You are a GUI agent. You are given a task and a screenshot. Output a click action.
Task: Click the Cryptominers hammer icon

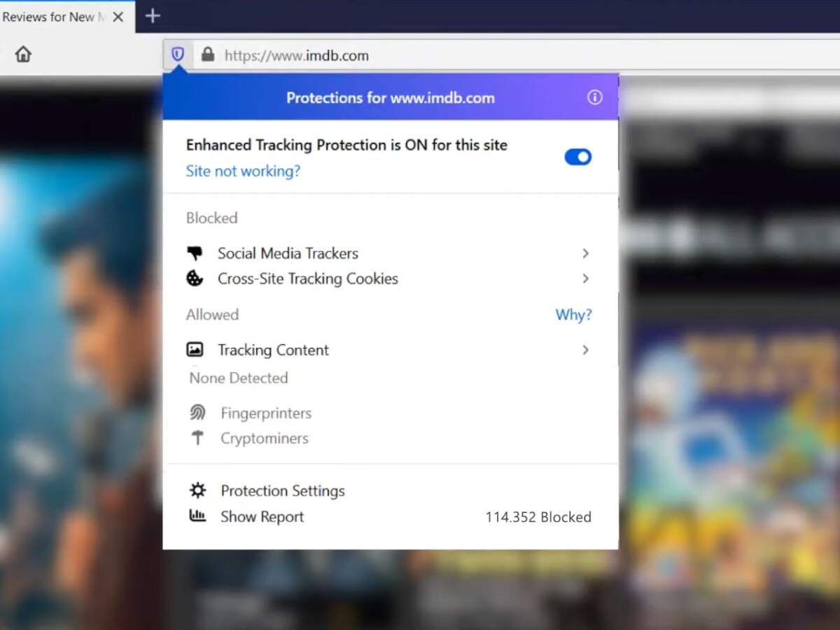coord(197,438)
